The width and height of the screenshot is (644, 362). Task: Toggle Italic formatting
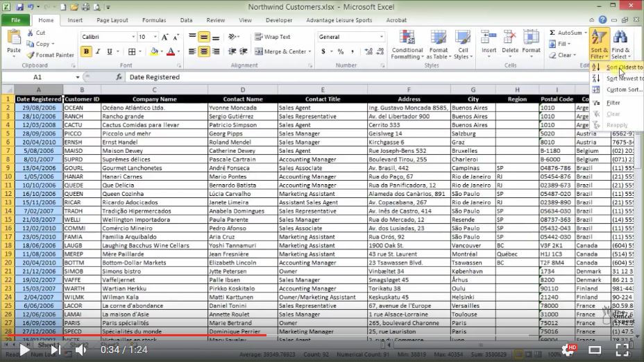(x=98, y=51)
